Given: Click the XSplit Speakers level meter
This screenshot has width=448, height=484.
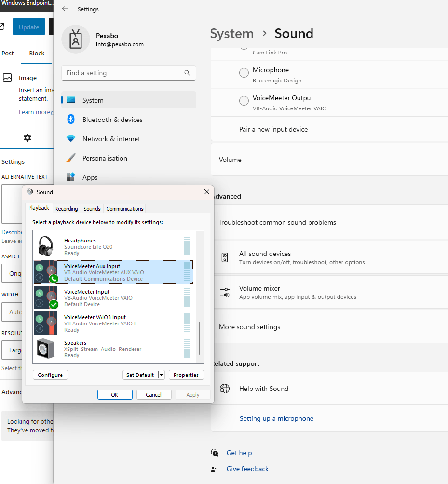Looking at the screenshot, I should pos(187,348).
